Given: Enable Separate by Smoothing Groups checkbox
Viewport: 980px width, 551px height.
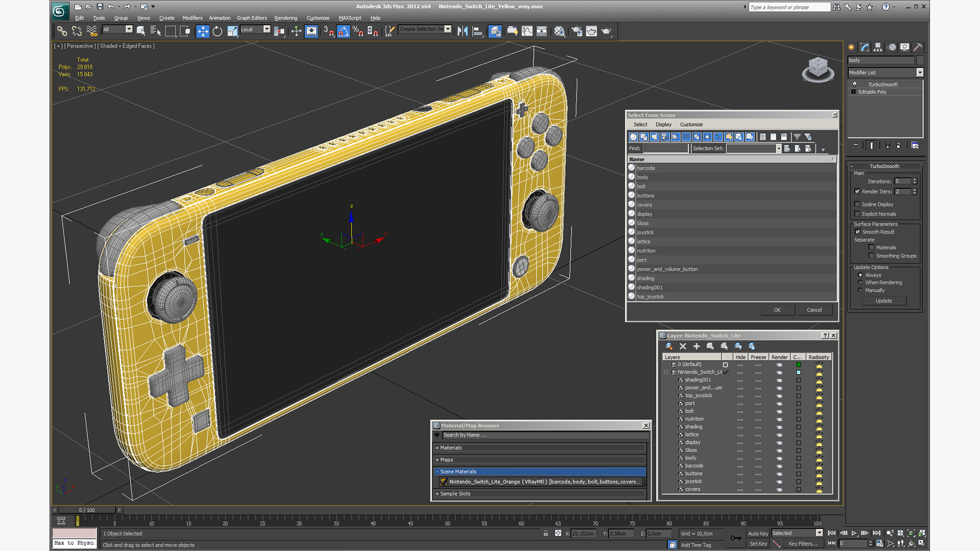Looking at the screenshot, I should coord(871,256).
